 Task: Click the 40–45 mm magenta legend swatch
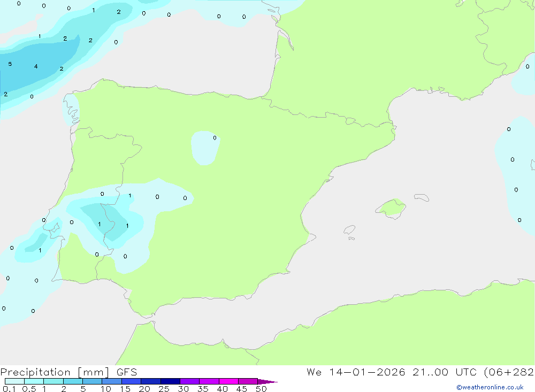click(228, 381)
